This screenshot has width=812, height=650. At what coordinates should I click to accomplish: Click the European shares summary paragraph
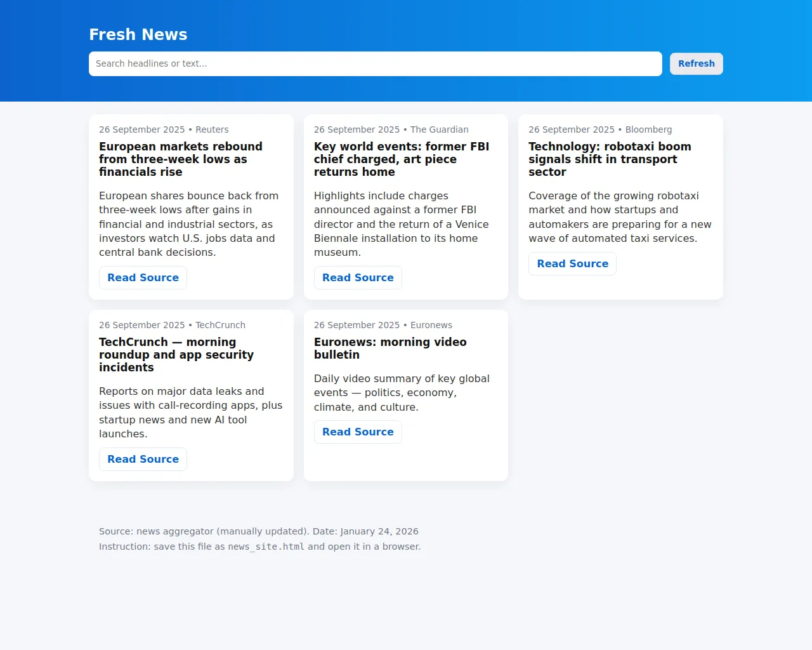189,224
